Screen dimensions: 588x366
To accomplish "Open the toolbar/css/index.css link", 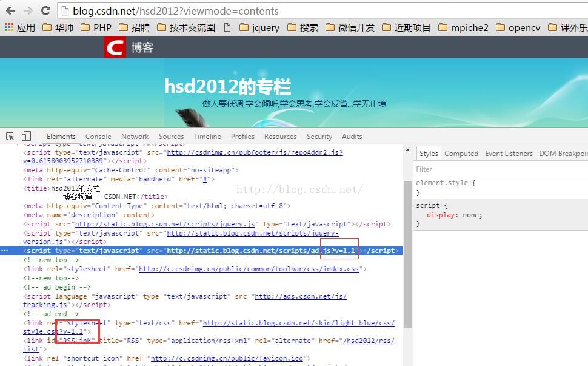I will point(249,269).
